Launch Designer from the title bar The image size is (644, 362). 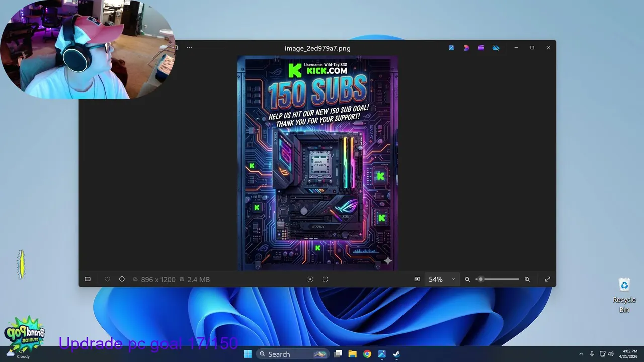pos(466,48)
